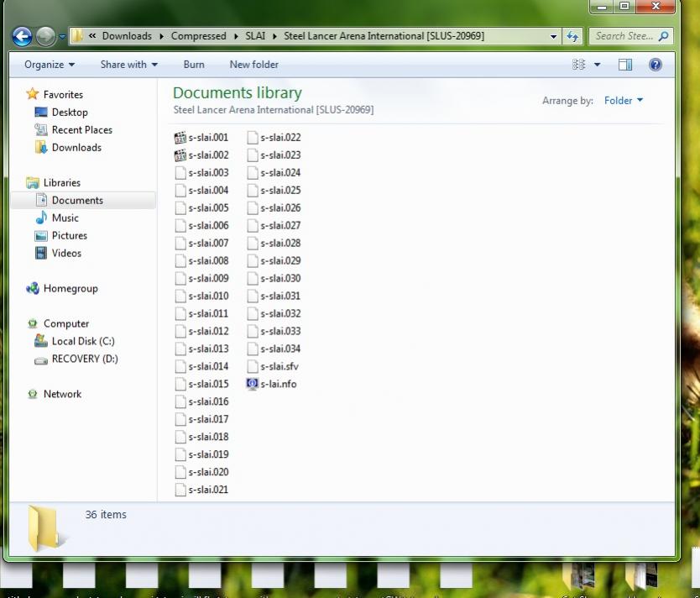Open RECOVERY (D:) drive
Viewport: 700px width, 598px height.
pyautogui.click(x=76, y=359)
